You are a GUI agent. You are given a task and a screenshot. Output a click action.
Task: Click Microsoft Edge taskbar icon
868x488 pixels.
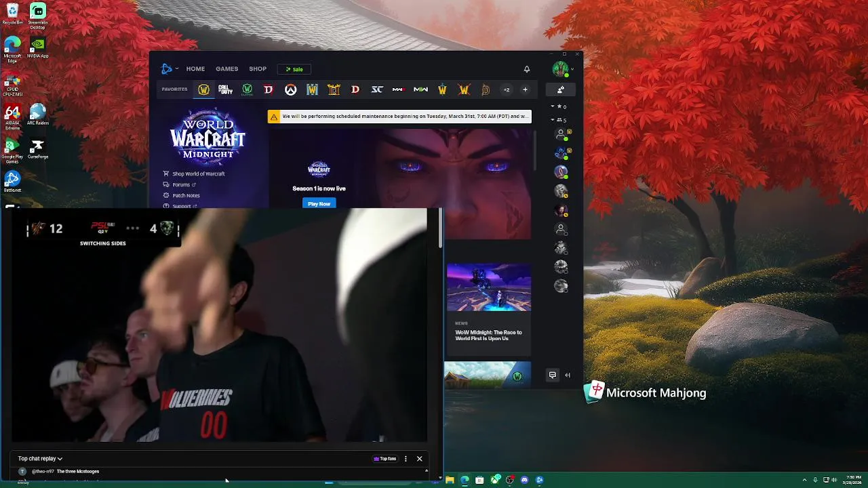(465, 480)
